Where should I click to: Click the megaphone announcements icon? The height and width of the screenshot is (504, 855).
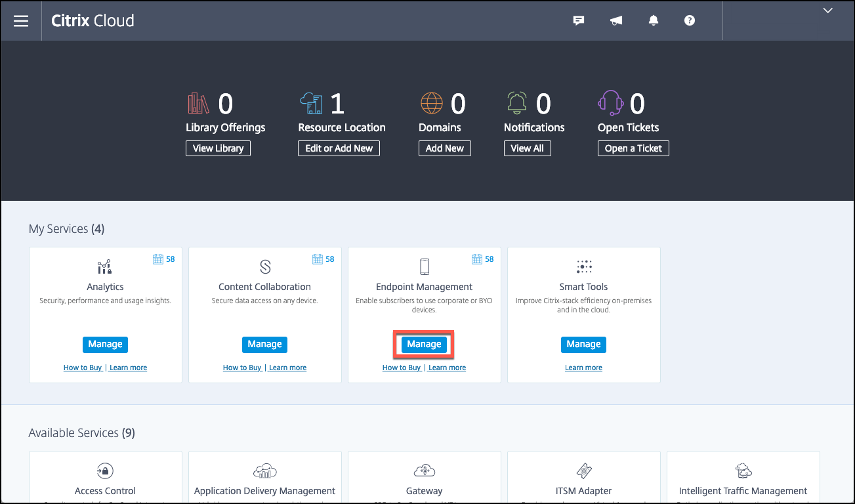616,20
